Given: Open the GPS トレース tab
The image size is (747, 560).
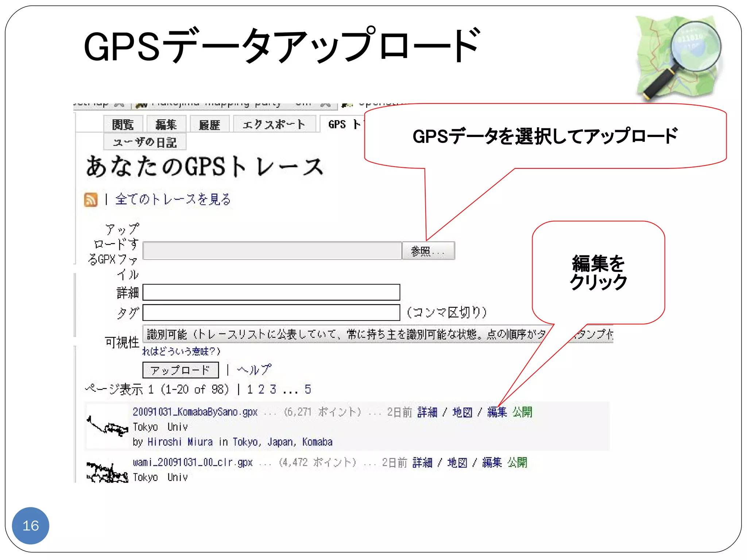Looking at the screenshot, I should point(344,124).
